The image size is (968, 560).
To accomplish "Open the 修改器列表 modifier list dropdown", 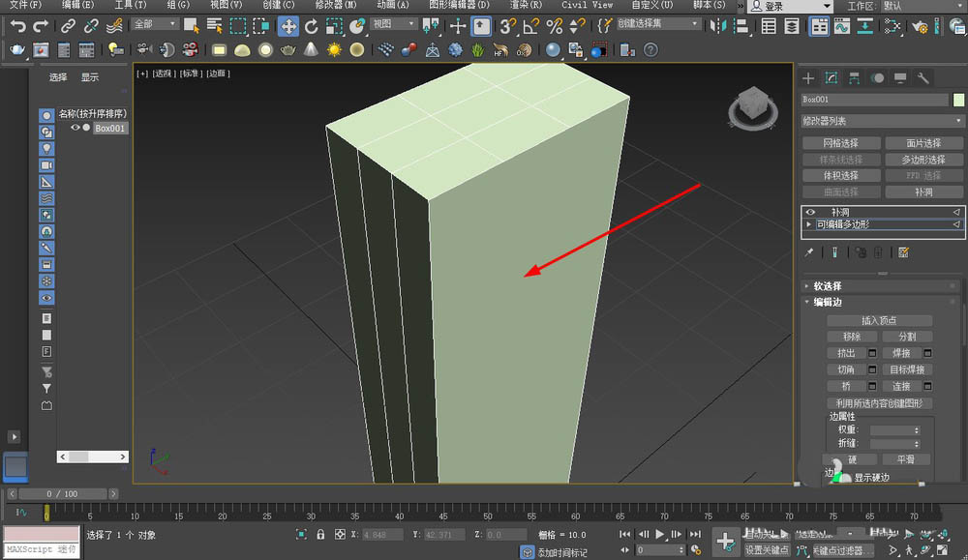I will click(882, 121).
